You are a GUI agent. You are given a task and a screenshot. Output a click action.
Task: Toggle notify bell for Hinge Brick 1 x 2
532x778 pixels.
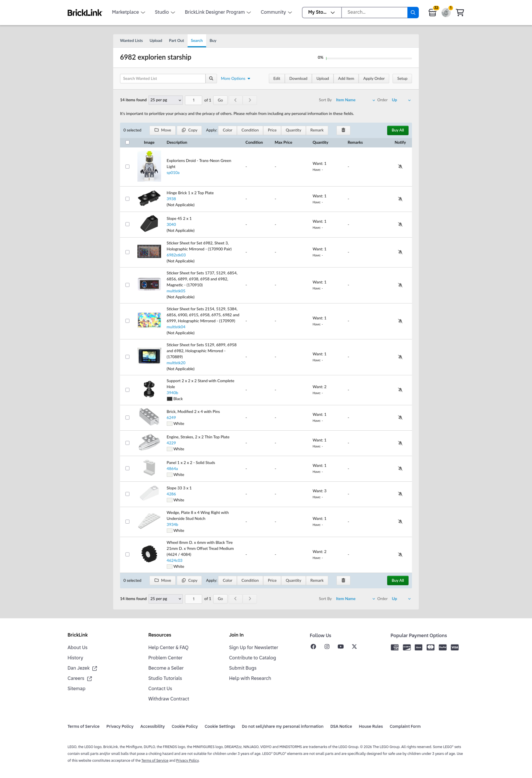click(400, 199)
